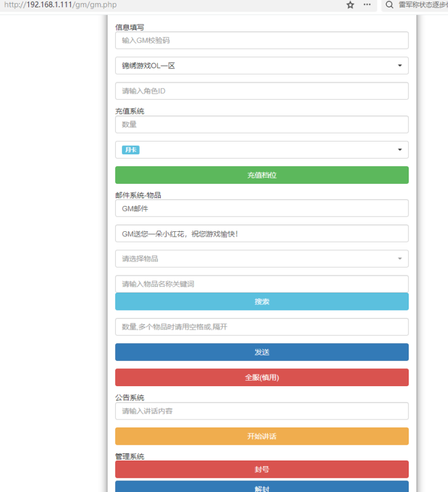Viewport: 448px width, 492px height.
Task: Click the GM verification code input field
Action: (262, 40)
